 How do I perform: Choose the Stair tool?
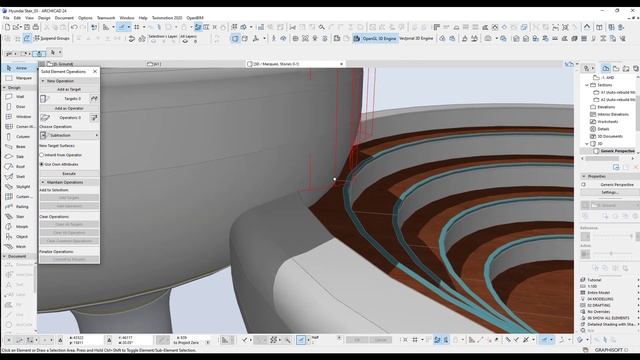tap(18, 217)
